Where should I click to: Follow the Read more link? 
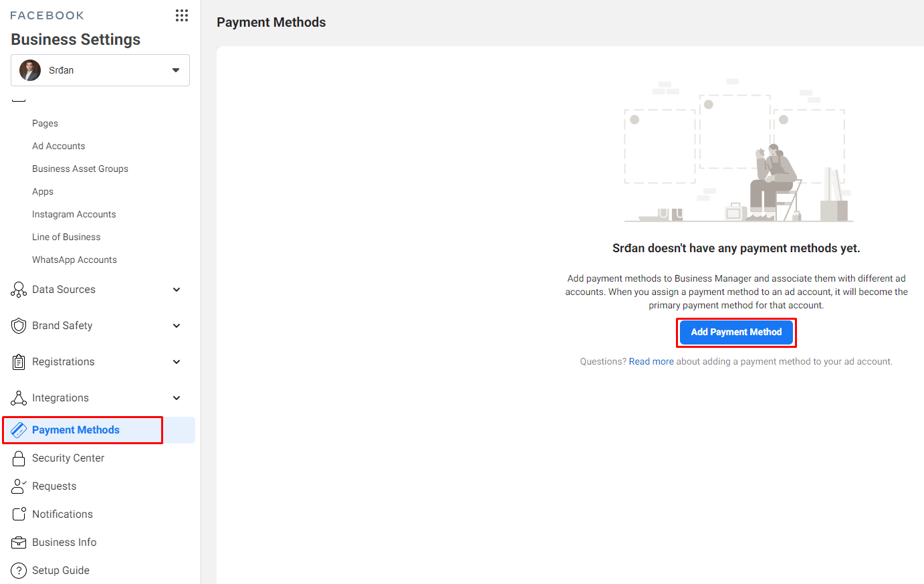(651, 361)
